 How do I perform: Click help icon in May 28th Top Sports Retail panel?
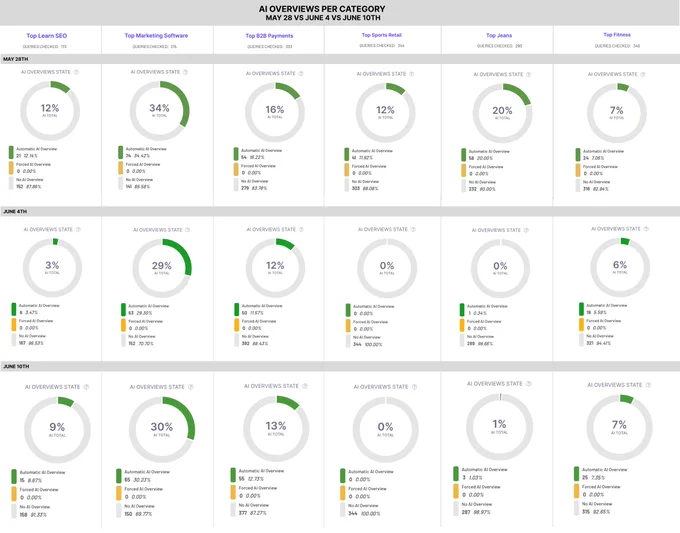point(412,74)
